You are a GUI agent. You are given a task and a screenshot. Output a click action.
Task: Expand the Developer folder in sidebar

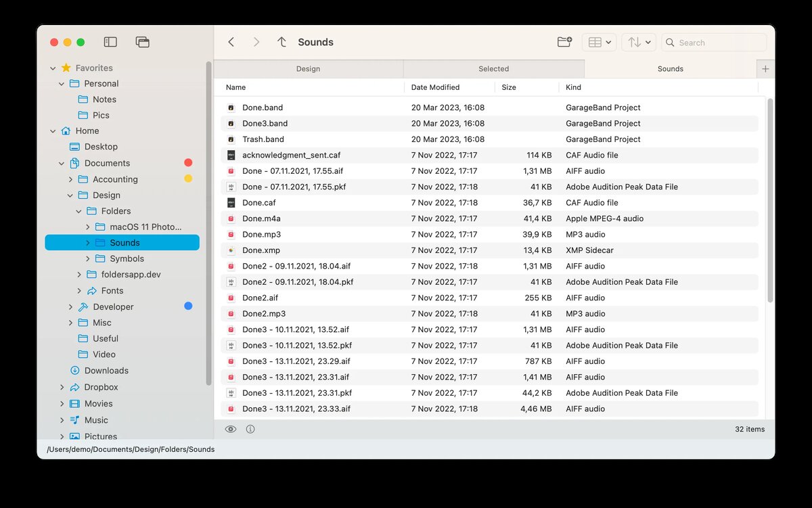pyautogui.click(x=70, y=306)
